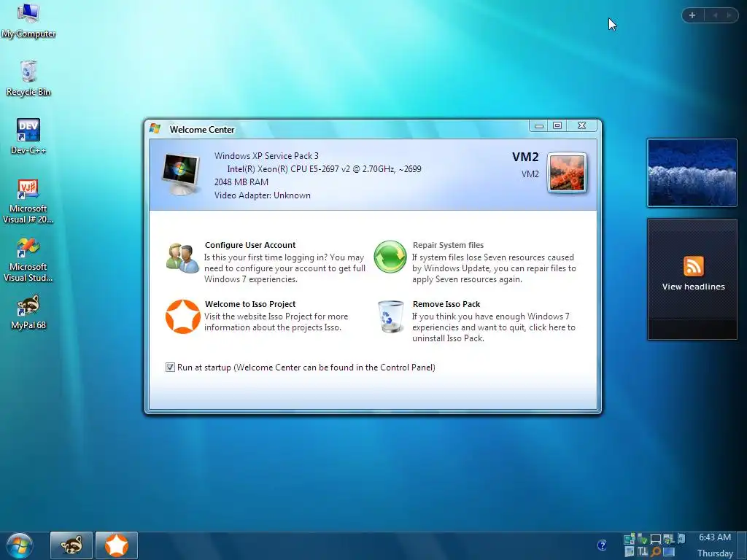Viewport: 747px width, 560px height.
Task: Click the Windows Start orb button
Action: [x=20, y=545]
